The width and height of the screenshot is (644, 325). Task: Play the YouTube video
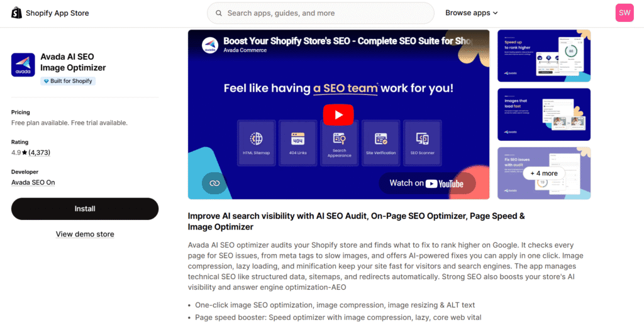coord(338,115)
